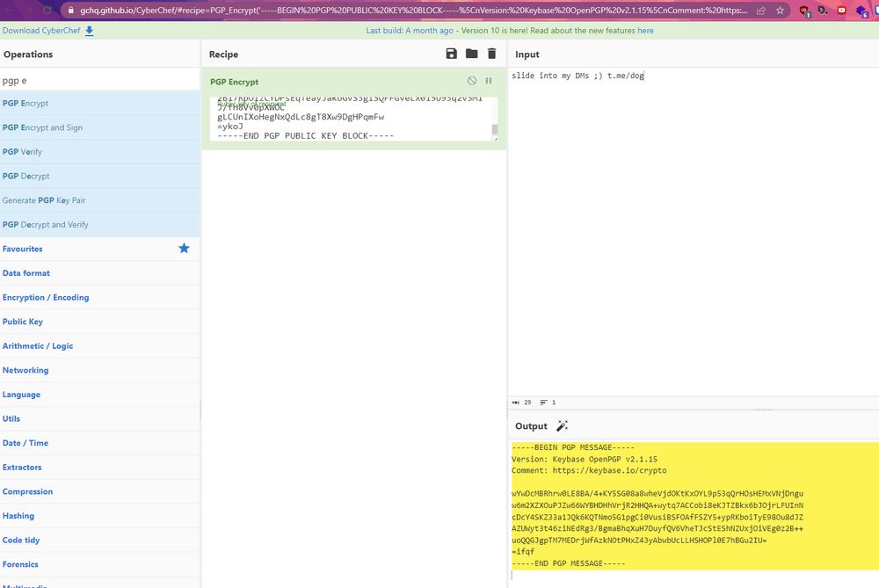879x588 pixels.
Task: Expand the Networking category
Action: coord(100,370)
